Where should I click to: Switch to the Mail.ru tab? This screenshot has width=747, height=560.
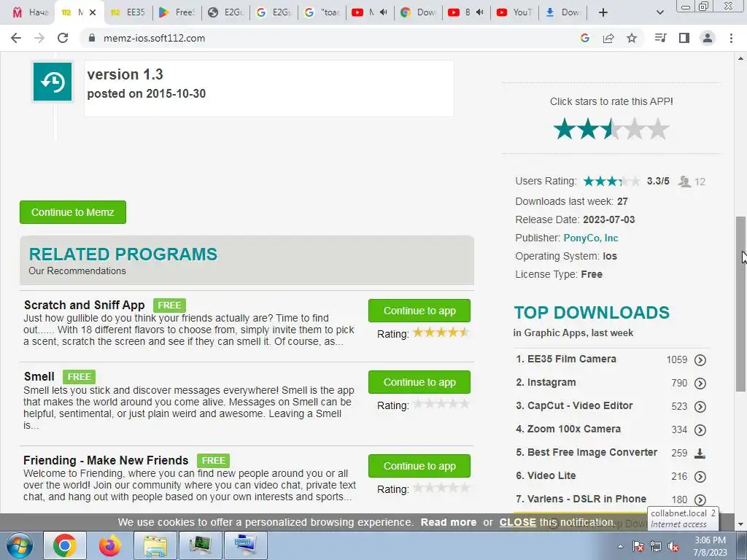click(x=31, y=12)
